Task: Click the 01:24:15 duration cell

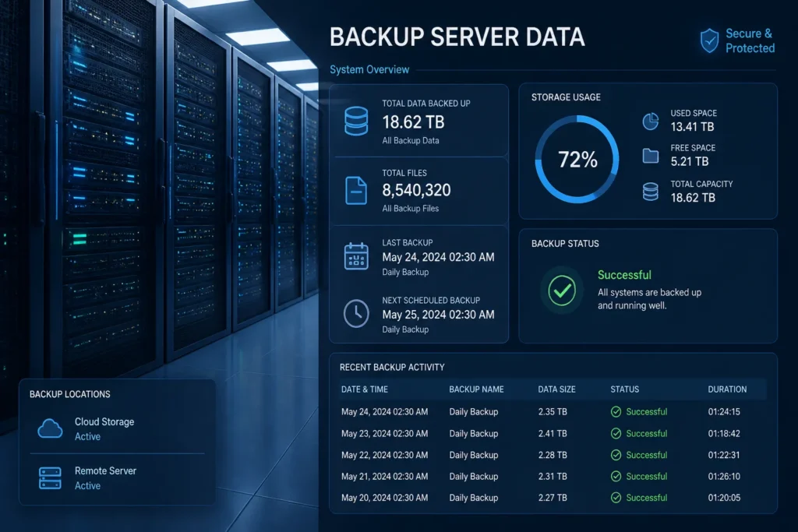Action: point(724,411)
